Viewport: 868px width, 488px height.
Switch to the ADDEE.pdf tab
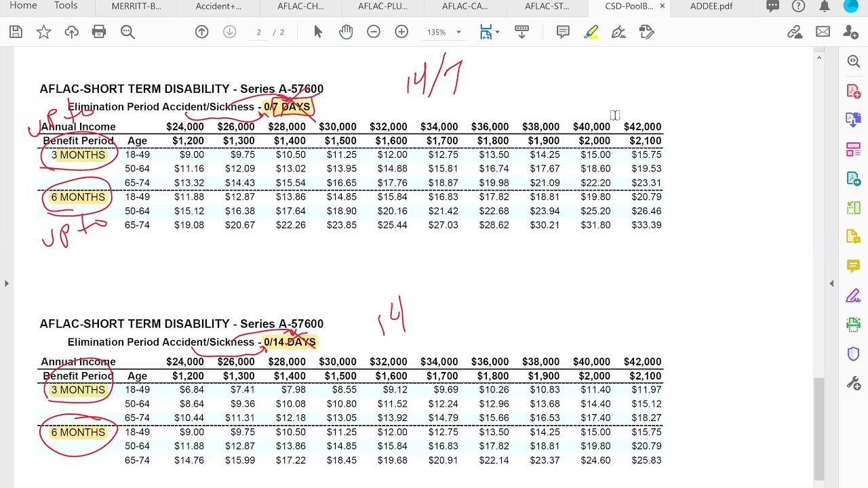point(711,6)
